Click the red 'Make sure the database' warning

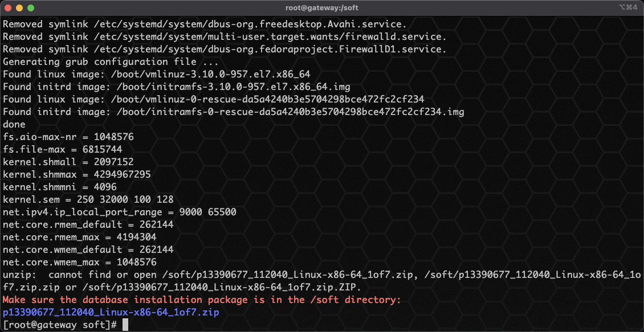coord(201,300)
